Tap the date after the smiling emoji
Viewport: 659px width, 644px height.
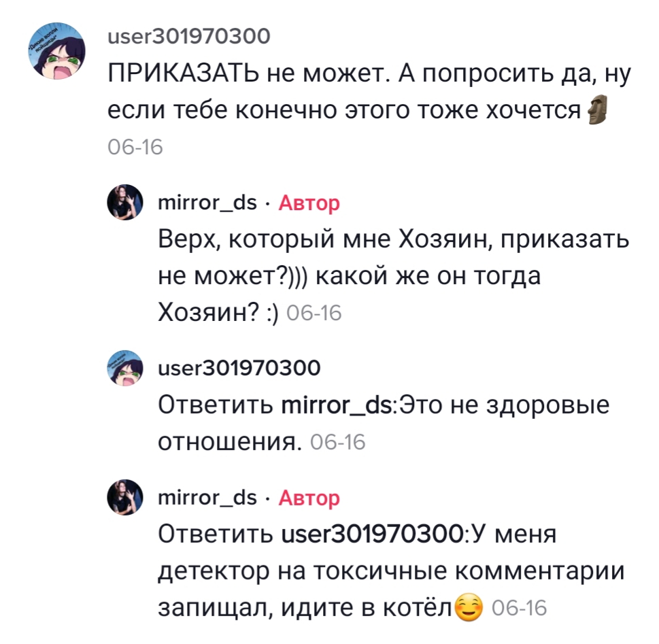click(x=518, y=608)
